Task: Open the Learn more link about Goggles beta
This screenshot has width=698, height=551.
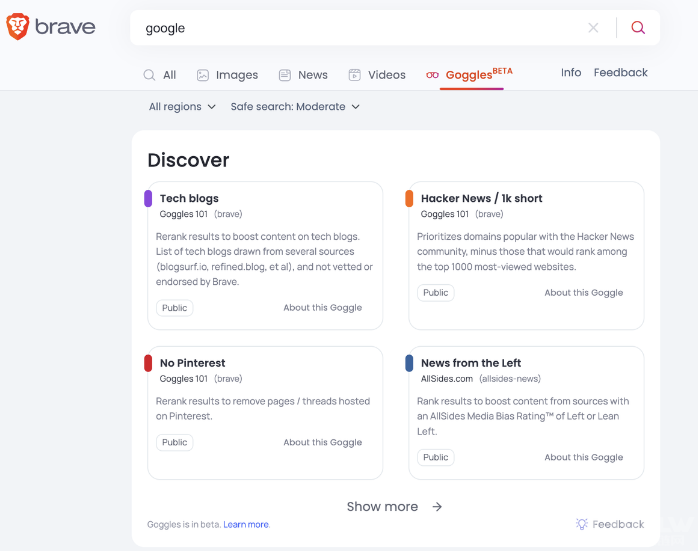Action: coord(246,525)
